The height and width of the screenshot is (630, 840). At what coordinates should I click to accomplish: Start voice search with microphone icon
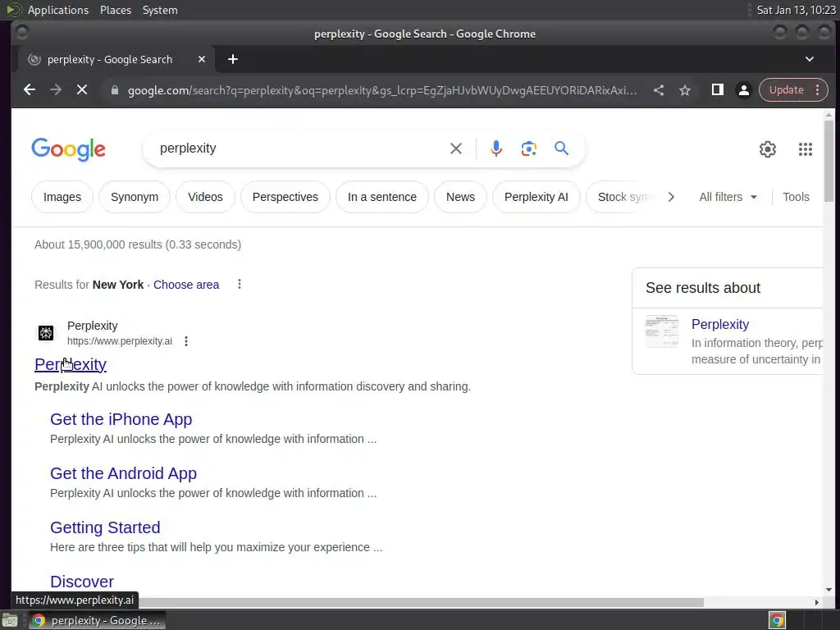pyautogui.click(x=496, y=148)
